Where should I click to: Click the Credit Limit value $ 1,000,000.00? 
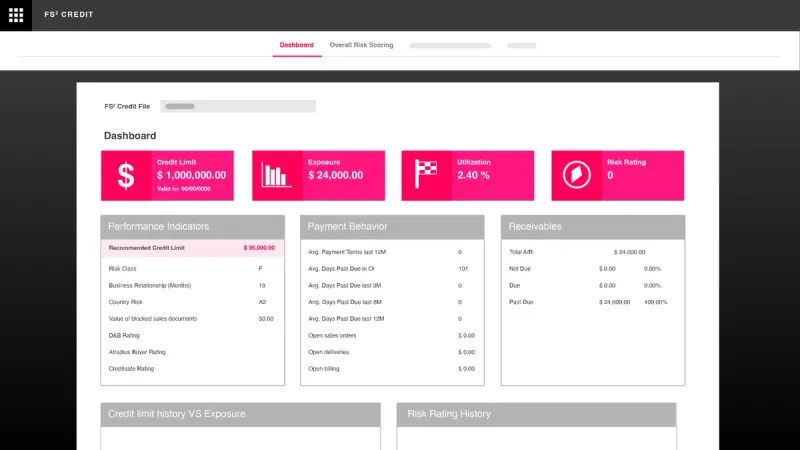click(x=191, y=175)
